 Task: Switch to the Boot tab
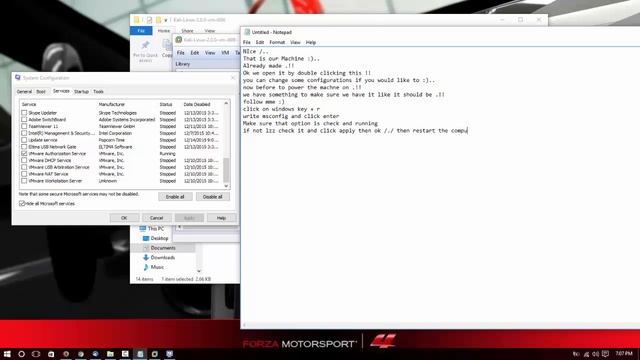click(41, 91)
